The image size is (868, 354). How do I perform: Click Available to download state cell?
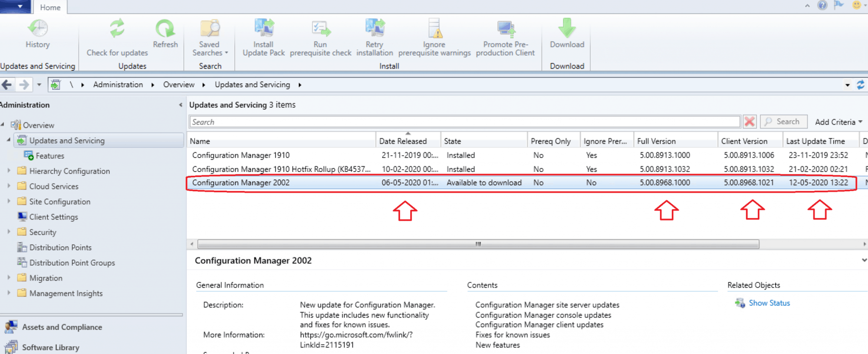pyautogui.click(x=484, y=183)
